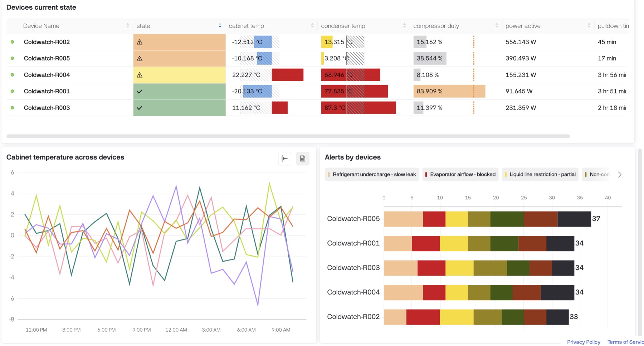The width and height of the screenshot is (644, 346).
Task: Click compressor duty value 8.108 %
Action: pyautogui.click(x=428, y=75)
